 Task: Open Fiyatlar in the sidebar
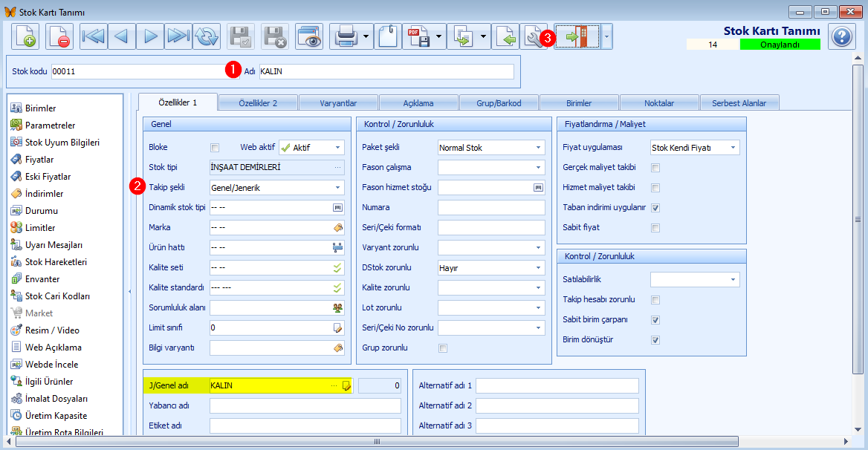click(39, 160)
